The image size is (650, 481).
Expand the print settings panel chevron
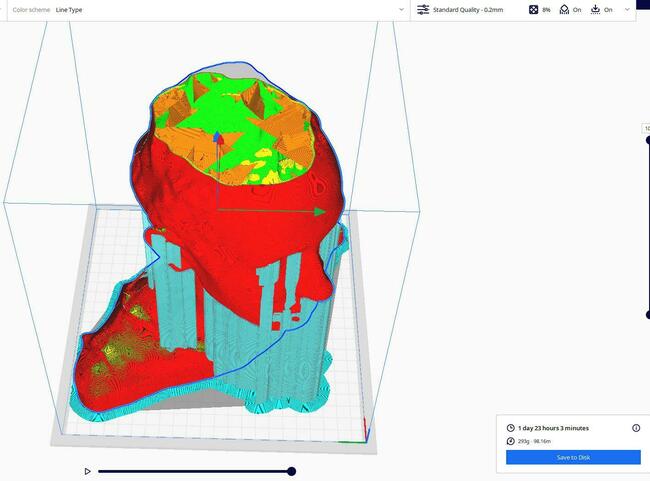coord(627,9)
